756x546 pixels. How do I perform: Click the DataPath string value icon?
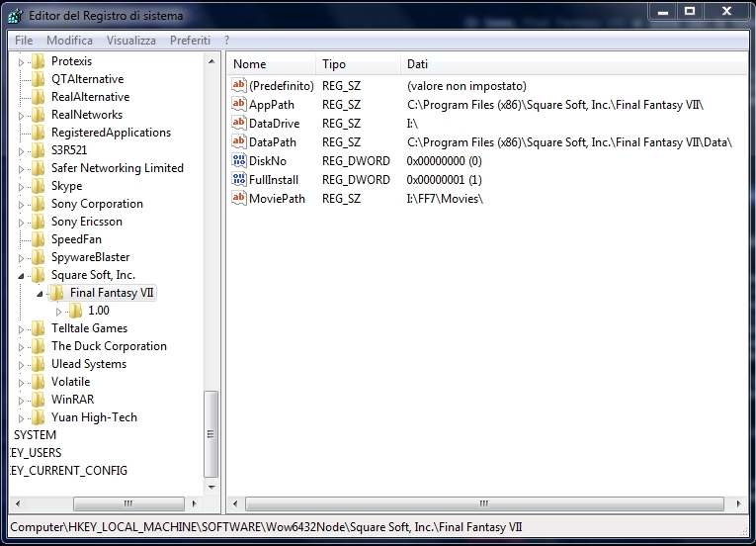tap(239, 141)
